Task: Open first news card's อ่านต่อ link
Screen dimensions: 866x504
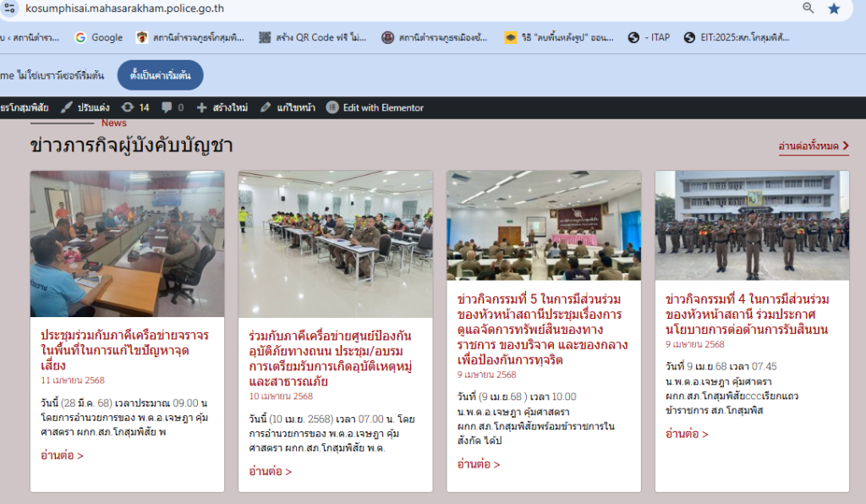Action: (62, 456)
